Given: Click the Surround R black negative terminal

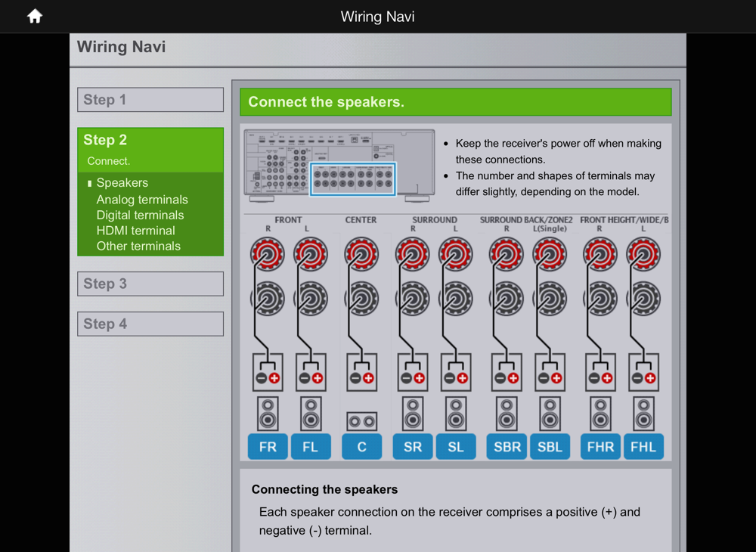Looking at the screenshot, I should (x=413, y=299).
